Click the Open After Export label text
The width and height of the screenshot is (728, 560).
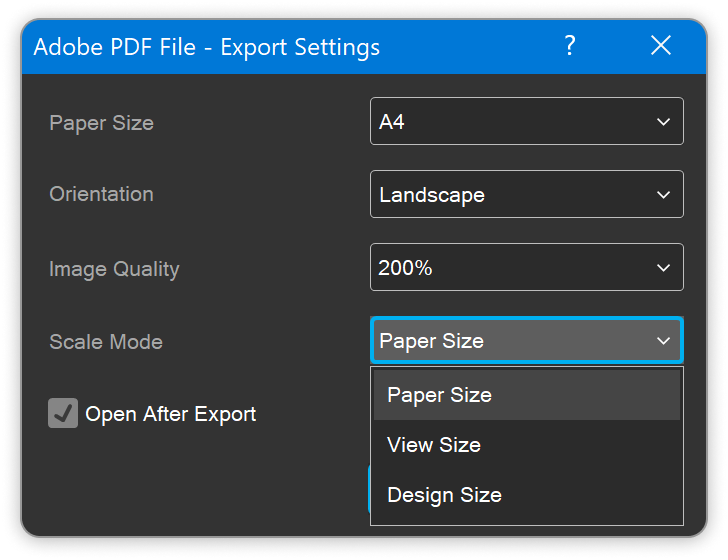pyautogui.click(x=171, y=414)
